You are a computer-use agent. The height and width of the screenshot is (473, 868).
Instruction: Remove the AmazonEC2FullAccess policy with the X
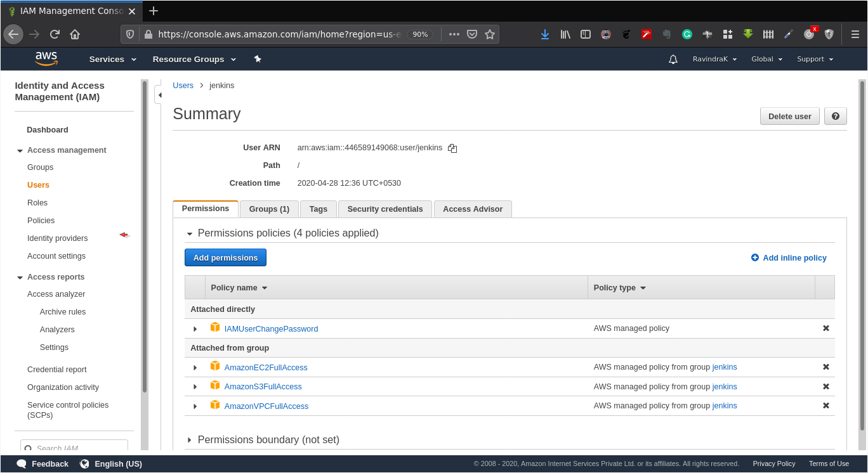pyautogui.click(x=826, y=367)
